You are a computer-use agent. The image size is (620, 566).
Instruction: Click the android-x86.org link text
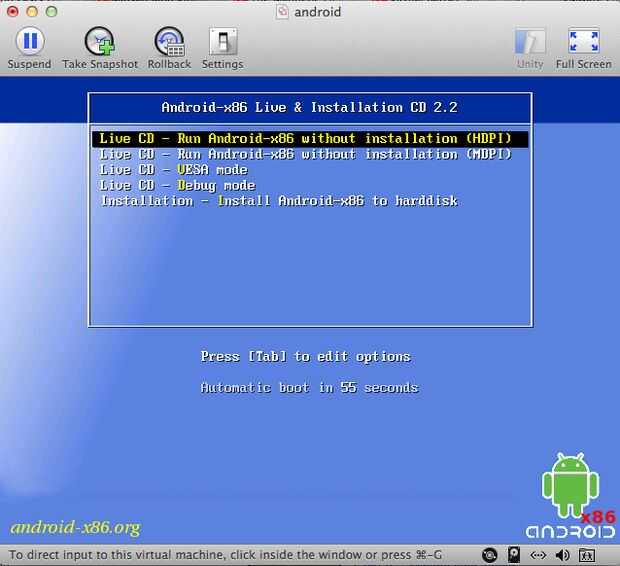[x=75, y=528]
